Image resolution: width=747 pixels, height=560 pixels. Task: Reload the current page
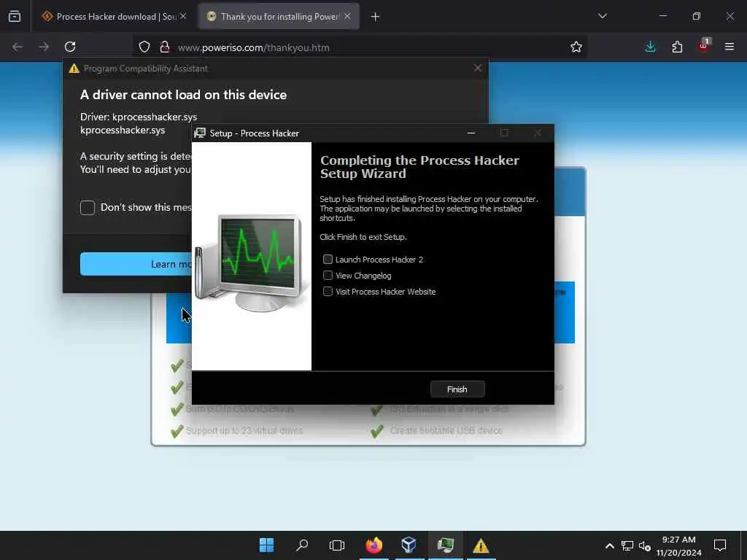(x=70, y=47)
